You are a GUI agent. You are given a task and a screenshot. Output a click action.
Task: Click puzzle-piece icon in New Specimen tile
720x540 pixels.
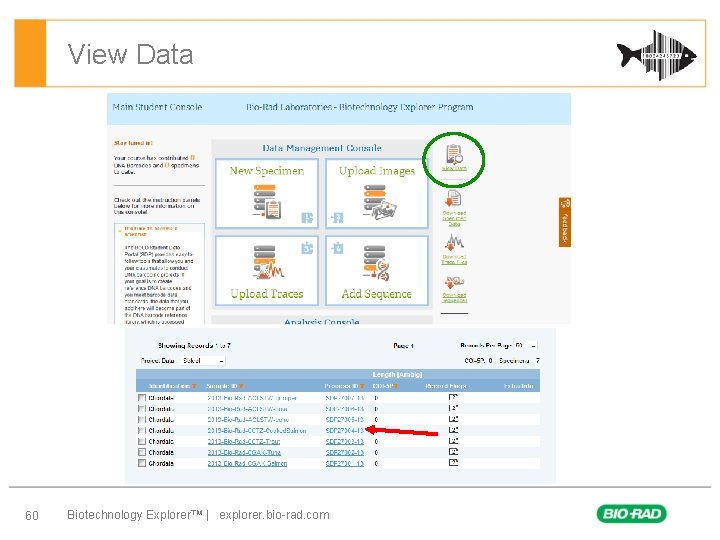pyautogui.click(x=307, y=218)
